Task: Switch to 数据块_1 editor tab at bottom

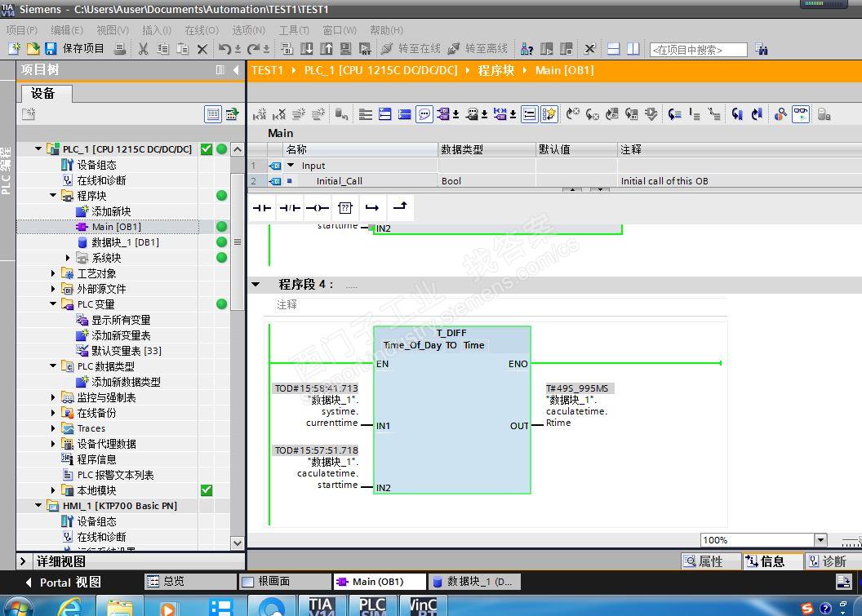Action: [x=474, y=582]
